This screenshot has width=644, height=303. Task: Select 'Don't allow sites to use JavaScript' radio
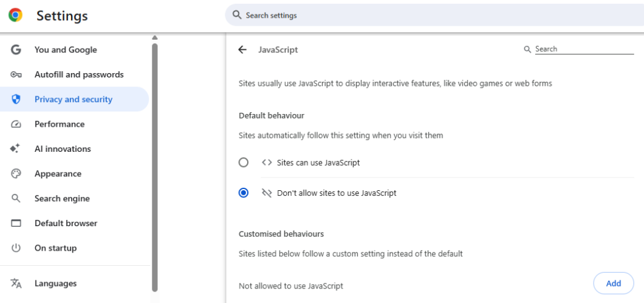click(x=244, y=193)
